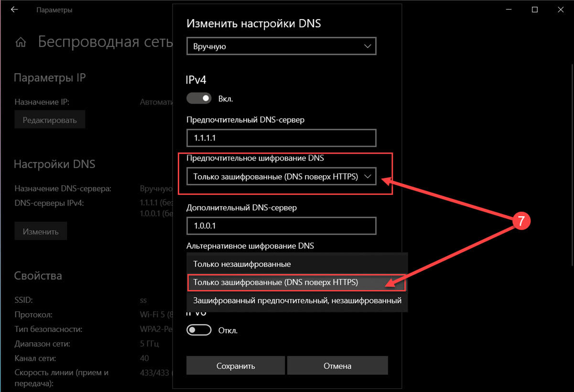Minimize the Параметры window

[508, 10]
